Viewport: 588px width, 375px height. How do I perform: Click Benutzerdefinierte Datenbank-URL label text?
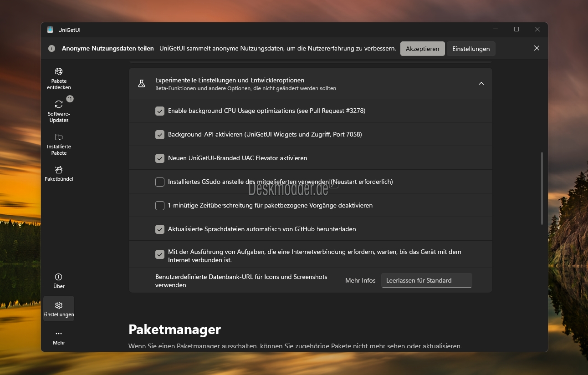(x=241, y=280)
